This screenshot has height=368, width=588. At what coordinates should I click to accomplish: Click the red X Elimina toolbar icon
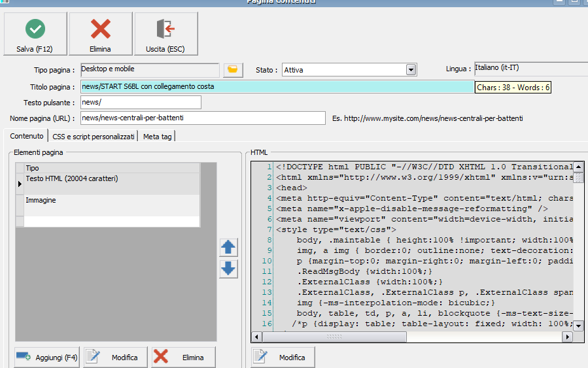tap(100, 29)
